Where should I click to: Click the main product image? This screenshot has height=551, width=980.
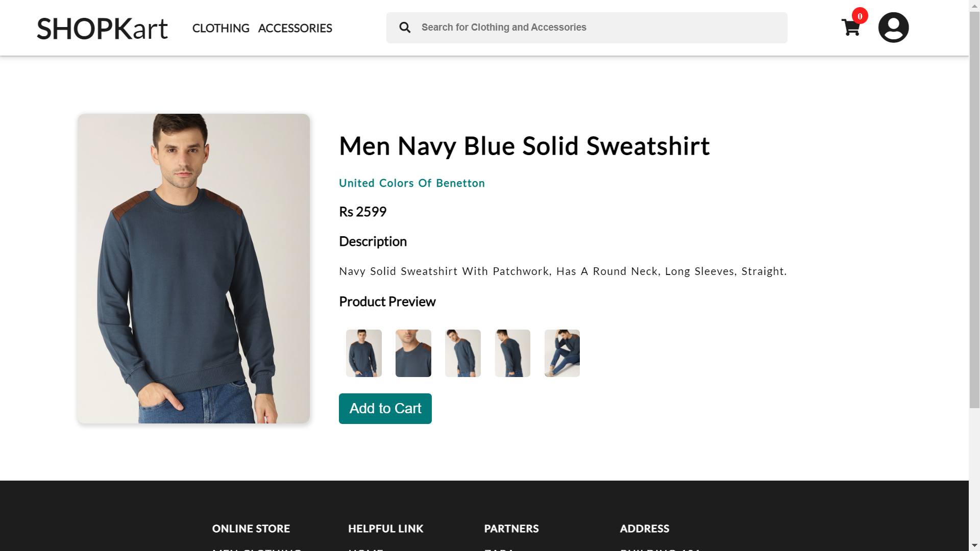pos(193,269)
